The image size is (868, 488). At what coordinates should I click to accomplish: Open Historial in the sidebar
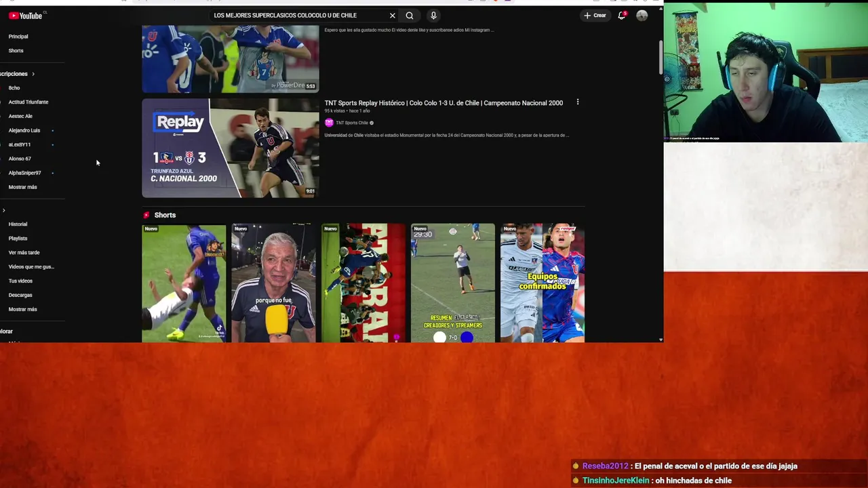pos(18,224)
